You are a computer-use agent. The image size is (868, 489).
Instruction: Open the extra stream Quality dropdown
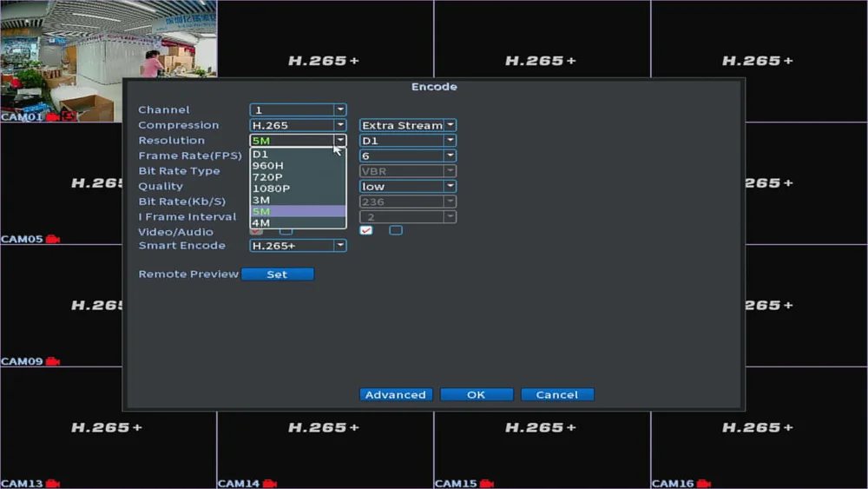tap(407, 186)
